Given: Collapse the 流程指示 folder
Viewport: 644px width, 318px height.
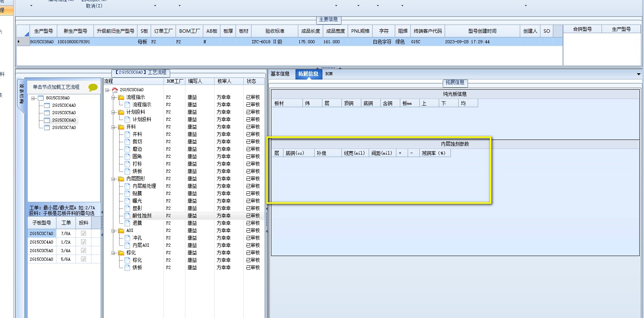Looking at the screenshot, I should [x=113, y=97].
